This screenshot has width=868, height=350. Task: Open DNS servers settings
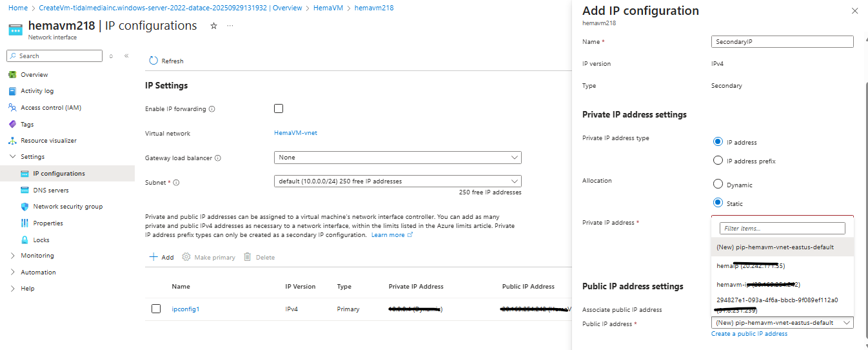pyautogui.click(x=51, y=190)
